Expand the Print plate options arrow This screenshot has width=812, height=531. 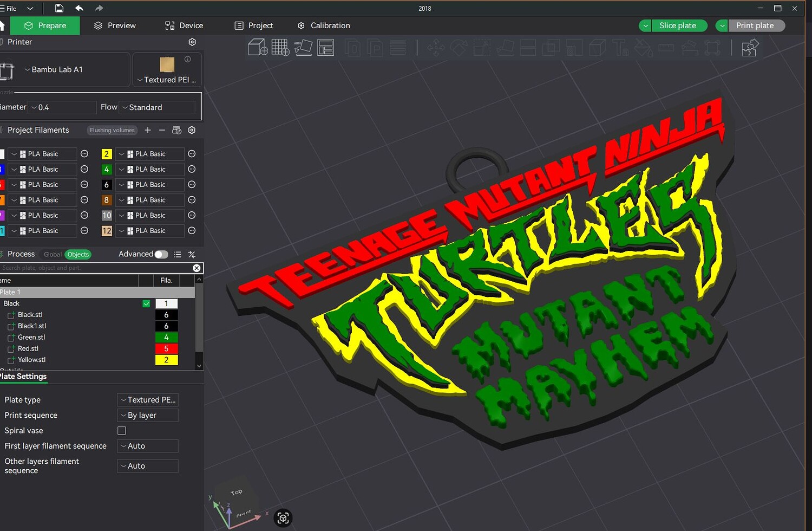pyautogui.click(x=722, y=25)
